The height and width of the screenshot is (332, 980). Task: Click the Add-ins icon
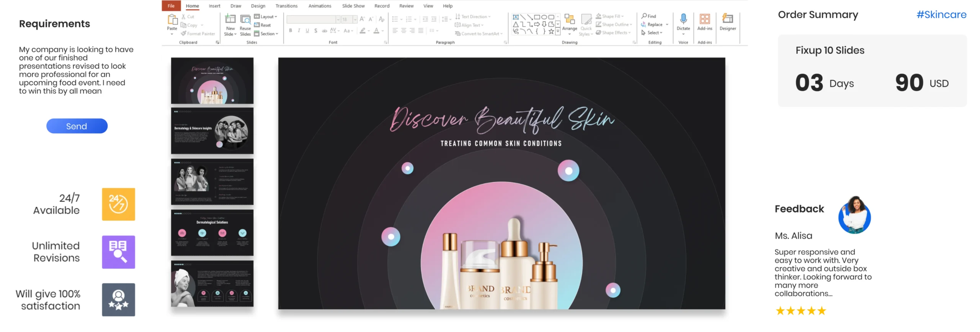(704, 20)
